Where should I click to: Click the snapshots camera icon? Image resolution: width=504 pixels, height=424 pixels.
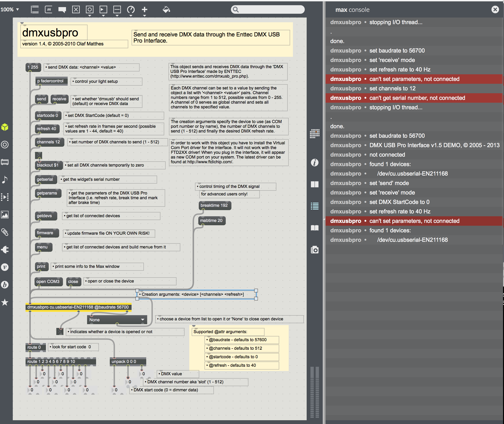point(315,250)
